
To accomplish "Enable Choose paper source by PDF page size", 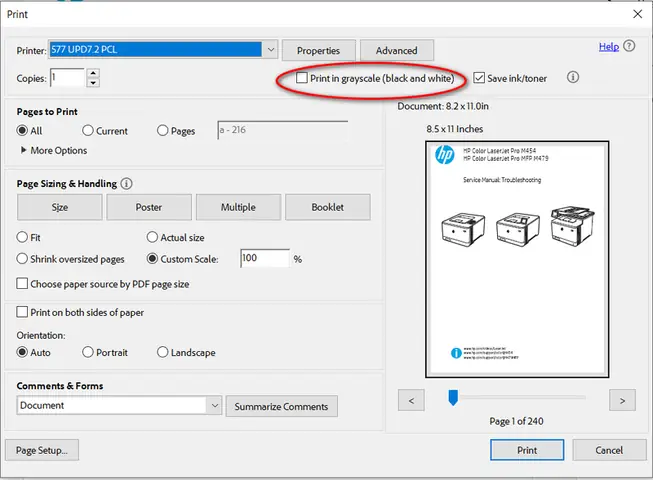I will (22, 284).
